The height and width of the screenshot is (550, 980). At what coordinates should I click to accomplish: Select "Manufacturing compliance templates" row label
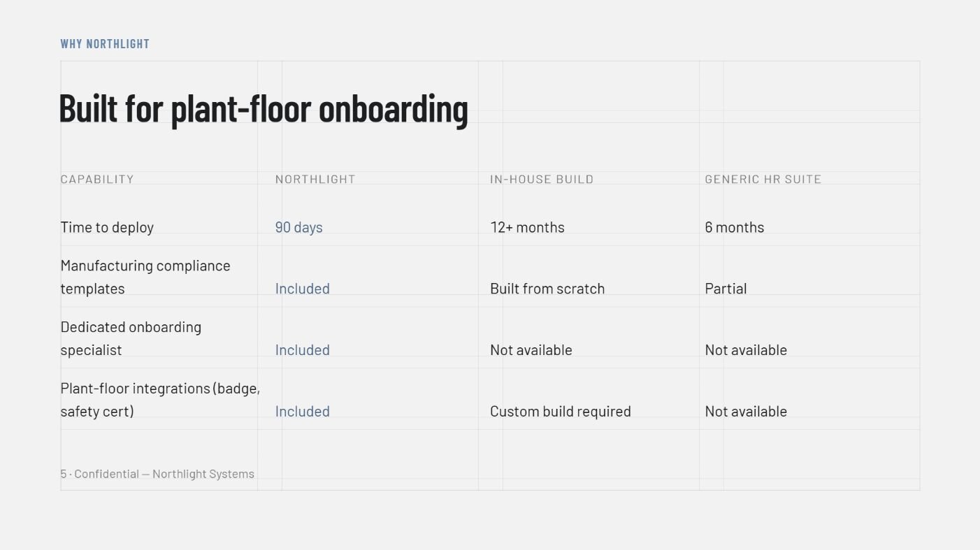145,277
